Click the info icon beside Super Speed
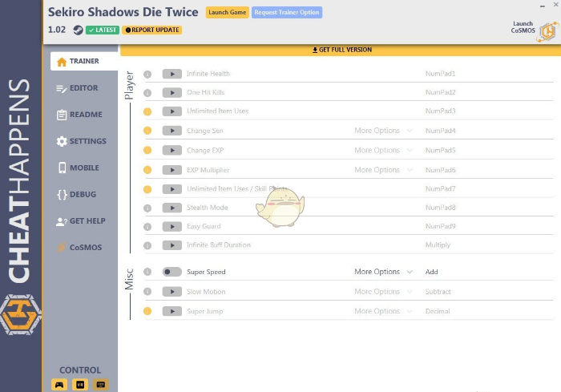This screenshot has width=561, height=392. click(x=147, y=272)
